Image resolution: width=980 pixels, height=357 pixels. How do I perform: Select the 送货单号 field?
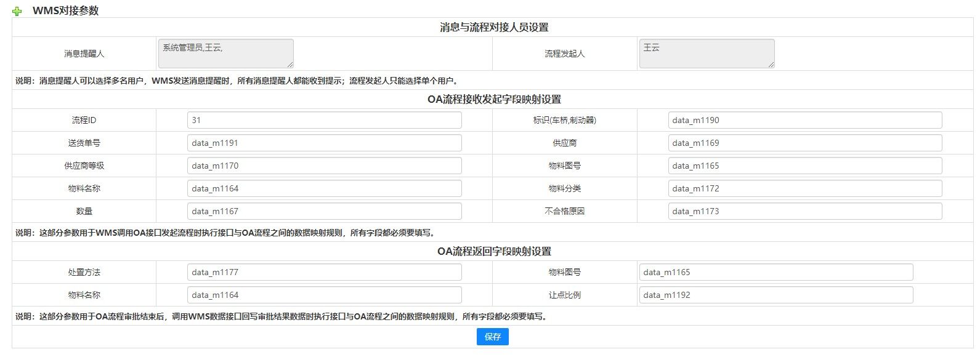point(324,143)
